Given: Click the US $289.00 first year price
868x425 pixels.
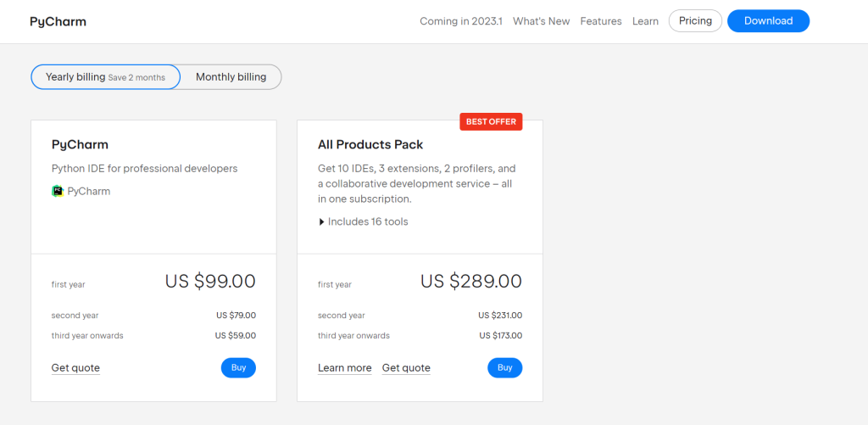Looking at the screenshot, I should tap(471, 282).
